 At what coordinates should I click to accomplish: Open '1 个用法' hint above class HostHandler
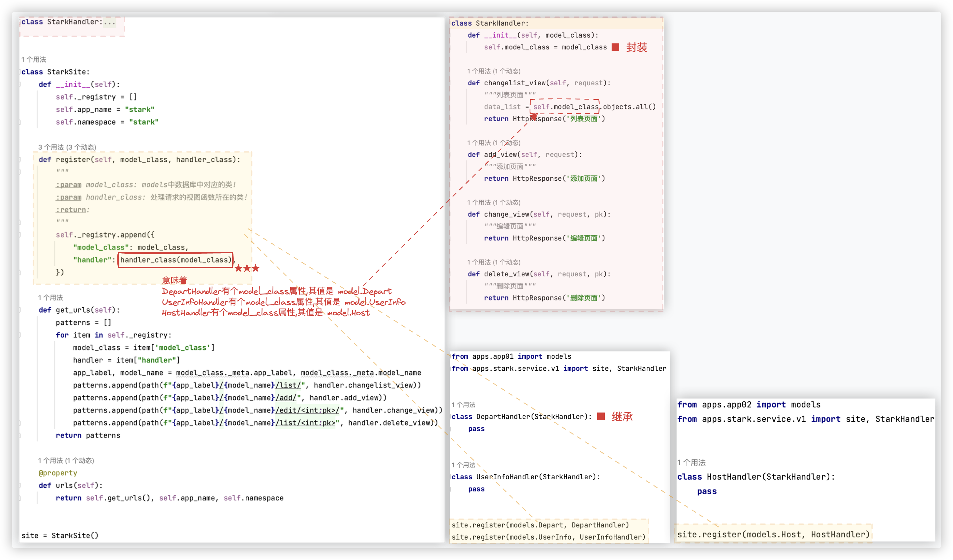coord(691,462)
